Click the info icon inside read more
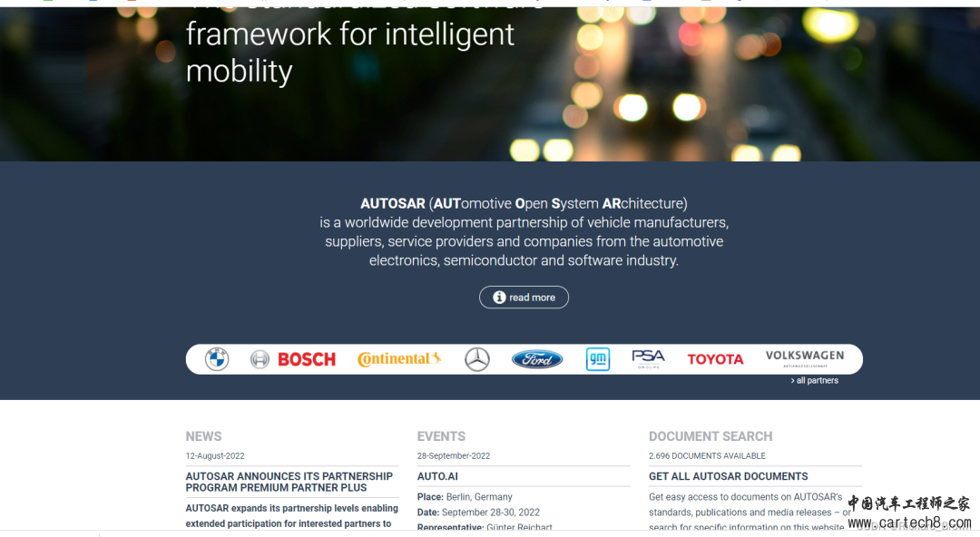 pos(499,297)
